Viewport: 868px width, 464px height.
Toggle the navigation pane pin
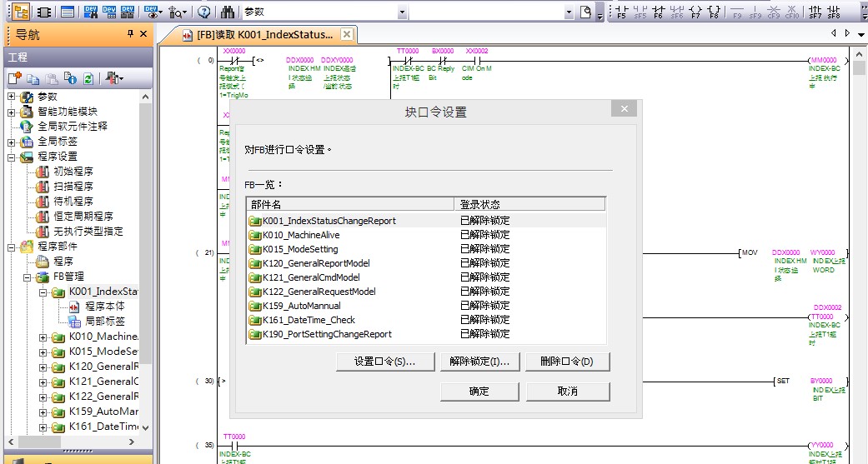click(x=130, y=34)
